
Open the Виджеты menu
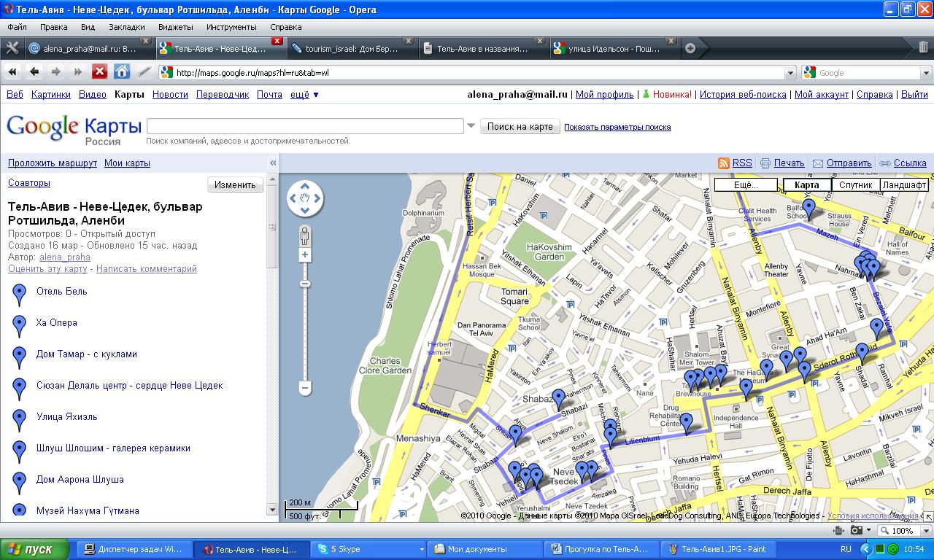tap(175, 27)
